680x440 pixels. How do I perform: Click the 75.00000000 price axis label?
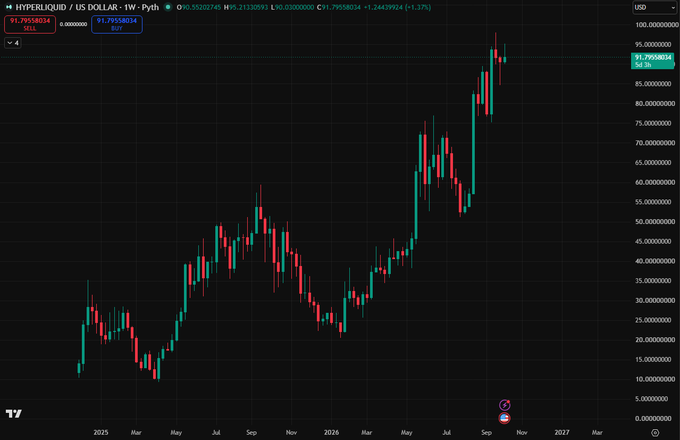(655, 123)
